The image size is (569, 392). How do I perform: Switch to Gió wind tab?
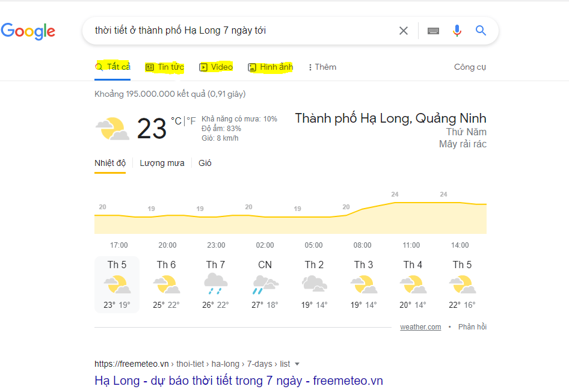(x=205, y=163)
